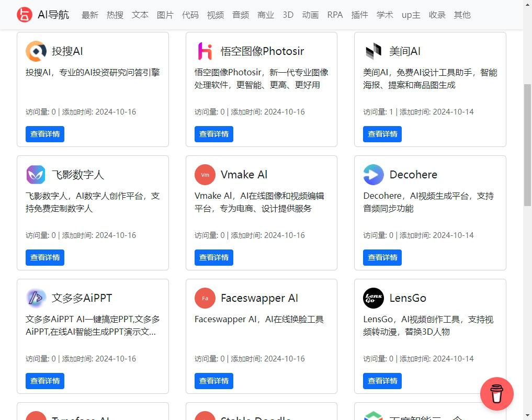Click the Vmake AI round Vm icon
This screenshot has height=420, width=532.
click(205, 175)
